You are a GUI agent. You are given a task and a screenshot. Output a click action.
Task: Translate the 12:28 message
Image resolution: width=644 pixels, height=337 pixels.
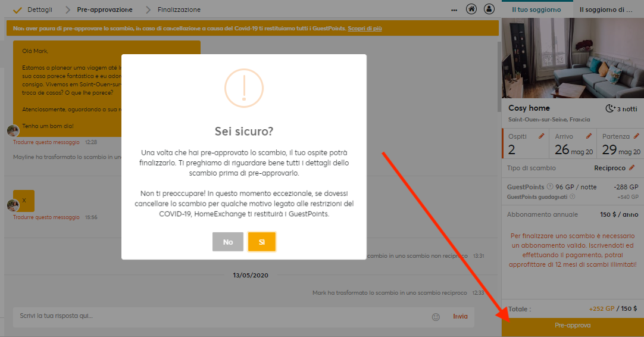pos(46,142)
